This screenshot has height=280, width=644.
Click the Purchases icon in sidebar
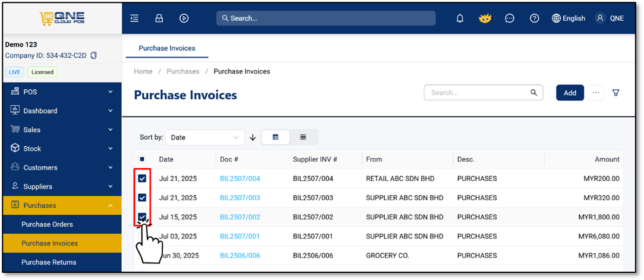[15, 205]
